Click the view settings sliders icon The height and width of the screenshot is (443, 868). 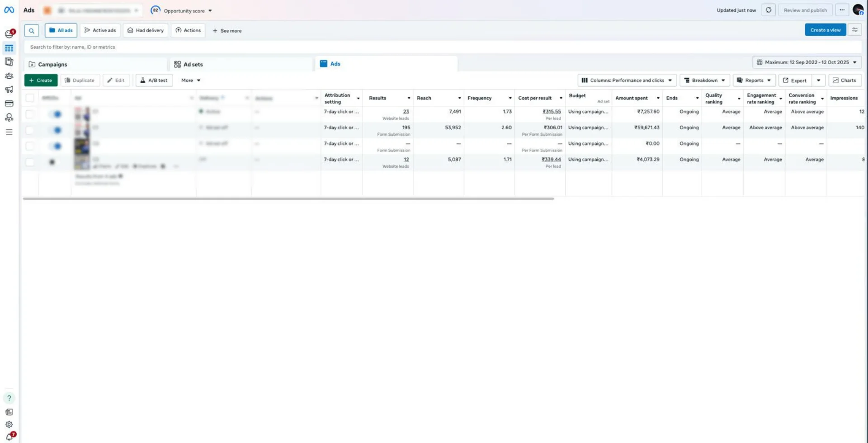pos(854,30)
